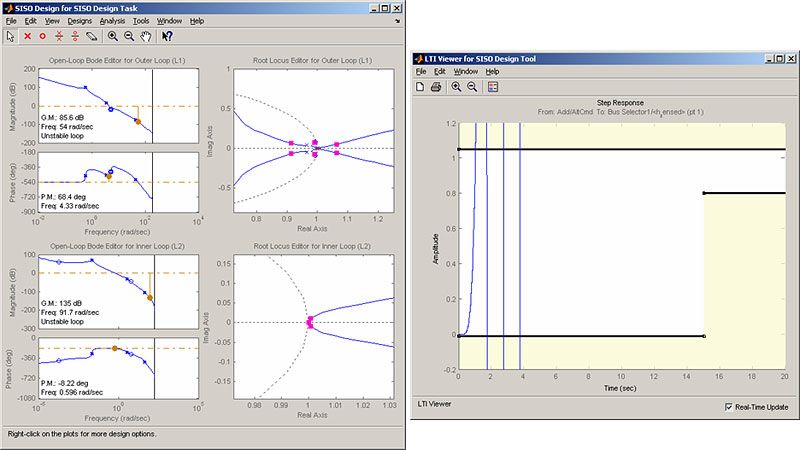Viewport: 800px width, 450px height.
Task: Activate zoom out tool in LTI Viewer toolbar
Action: tap(472, 87)
